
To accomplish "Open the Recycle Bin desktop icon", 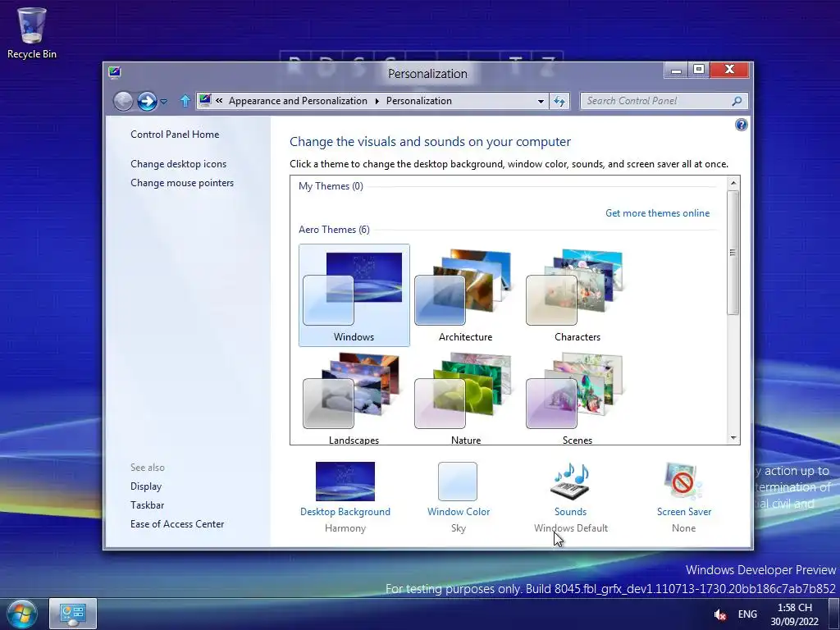I will [x=32, y=33].
